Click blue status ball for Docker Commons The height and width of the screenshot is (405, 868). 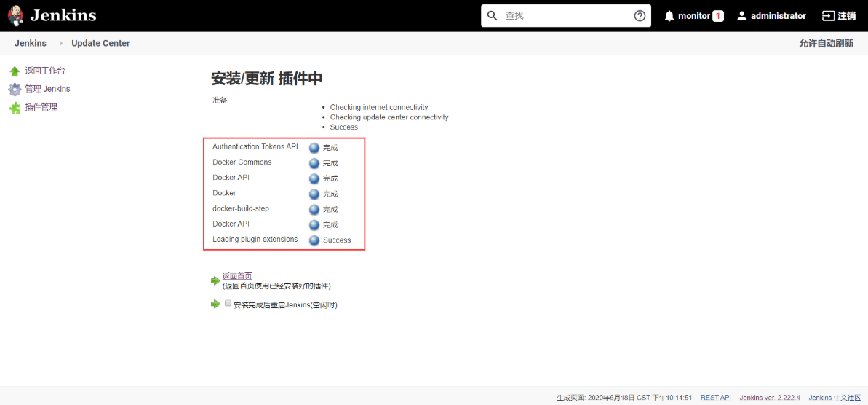[x=314, y=163]
